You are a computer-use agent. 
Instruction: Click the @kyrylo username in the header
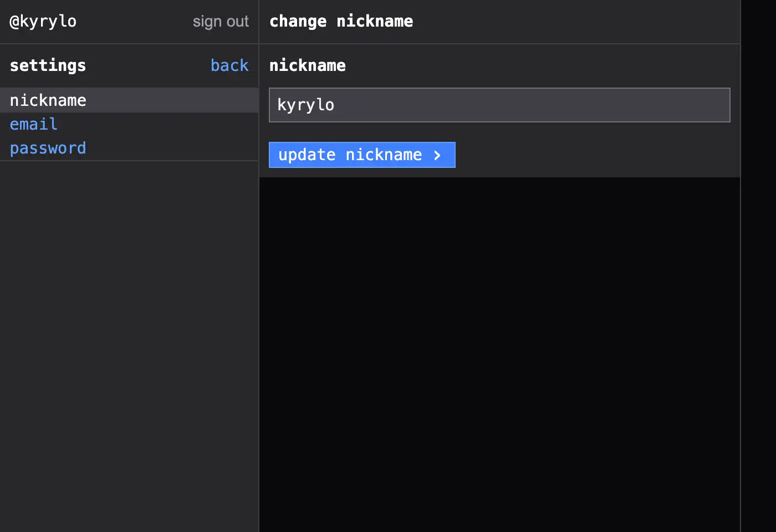(x=43, y=21)
